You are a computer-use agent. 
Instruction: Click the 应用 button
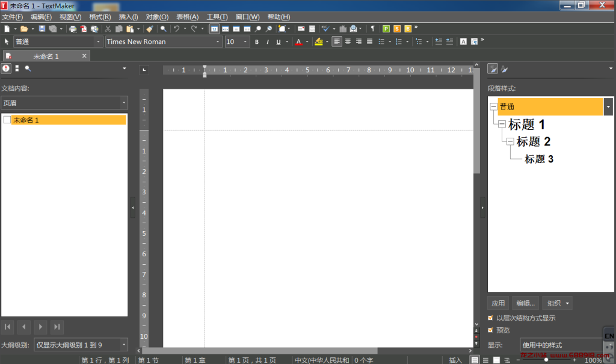pos(498,303)
